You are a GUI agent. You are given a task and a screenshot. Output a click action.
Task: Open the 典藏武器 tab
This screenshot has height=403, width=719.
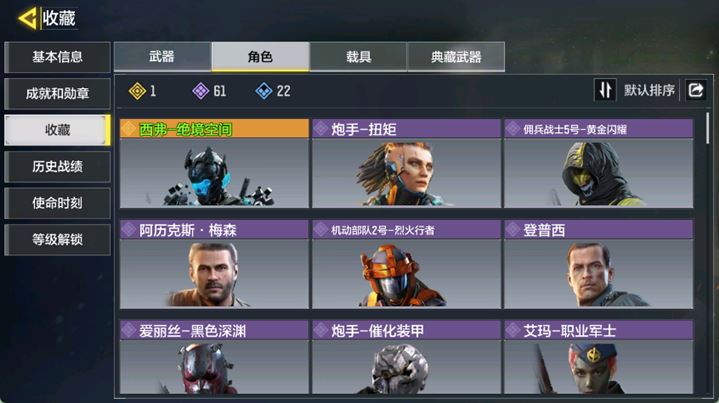[456, 57]
